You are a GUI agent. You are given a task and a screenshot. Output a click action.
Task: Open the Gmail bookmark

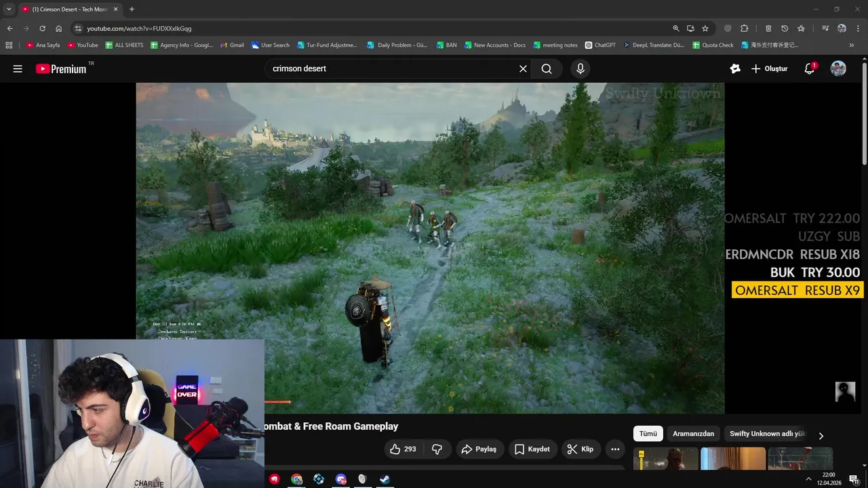click(231, 45)
